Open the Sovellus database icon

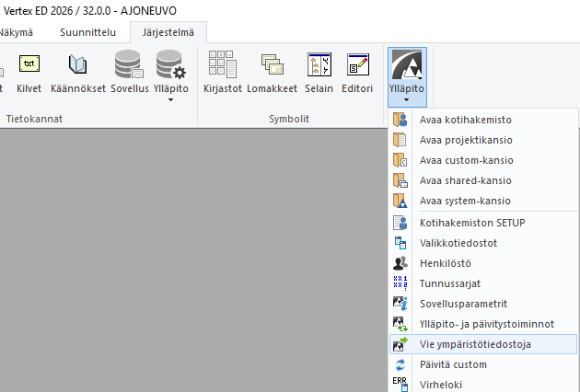(x=129, y=64)
